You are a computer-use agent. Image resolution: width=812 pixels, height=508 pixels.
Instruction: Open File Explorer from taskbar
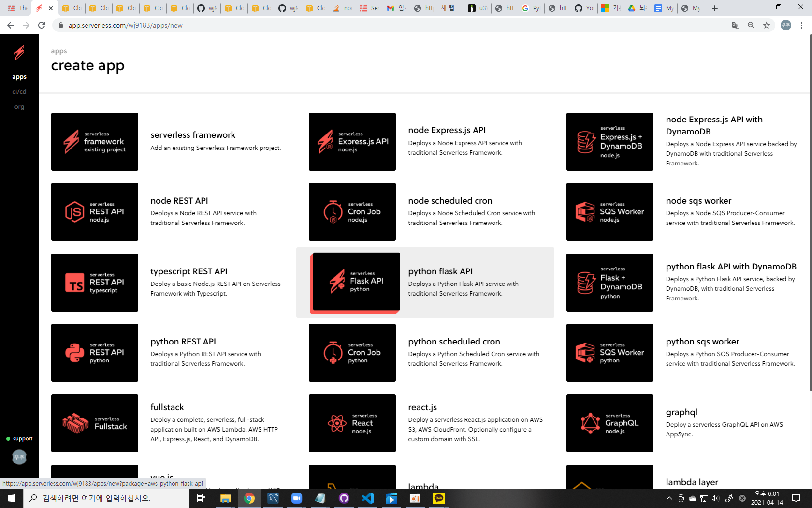point(226,498)
